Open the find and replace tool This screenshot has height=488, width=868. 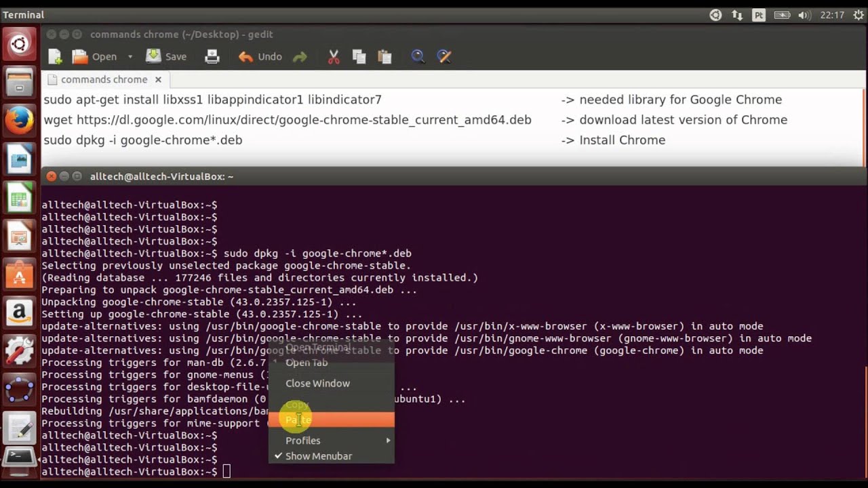pos(444,57)
